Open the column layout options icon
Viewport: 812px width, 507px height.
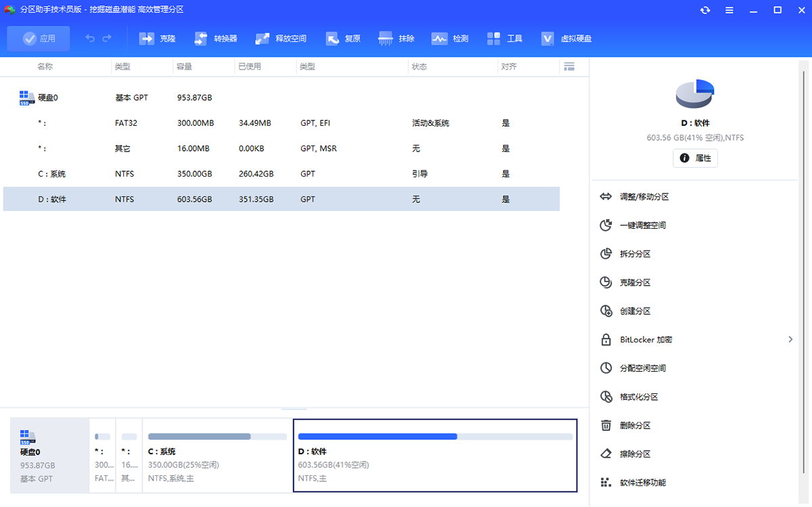coord(569,66)
